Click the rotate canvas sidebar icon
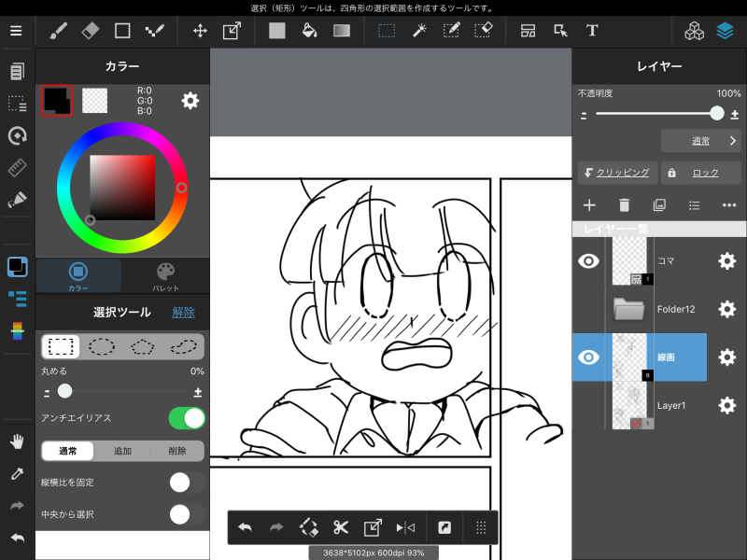The image size is (747, 560). pyautogui.click(x=17, y=135)
